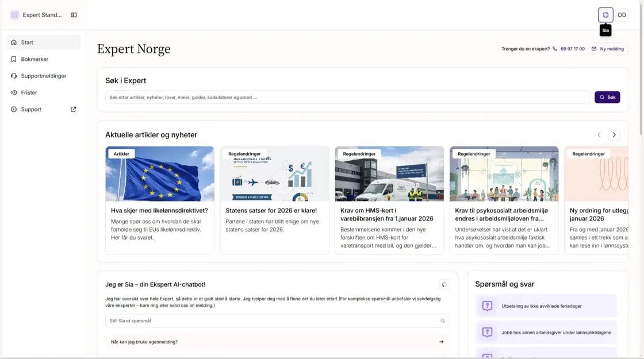644x359 pixels.
Task: Open the OD user profile avatar
Action: 622,15
